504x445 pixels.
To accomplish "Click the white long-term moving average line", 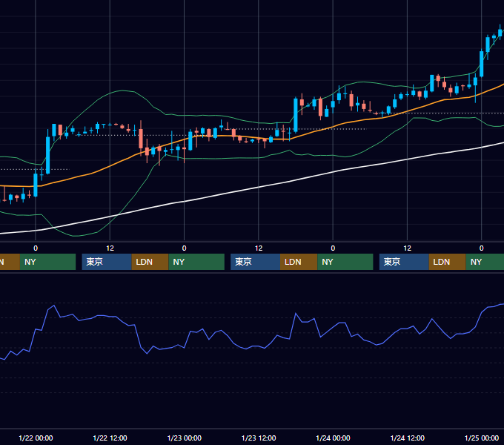I will 259,187.
